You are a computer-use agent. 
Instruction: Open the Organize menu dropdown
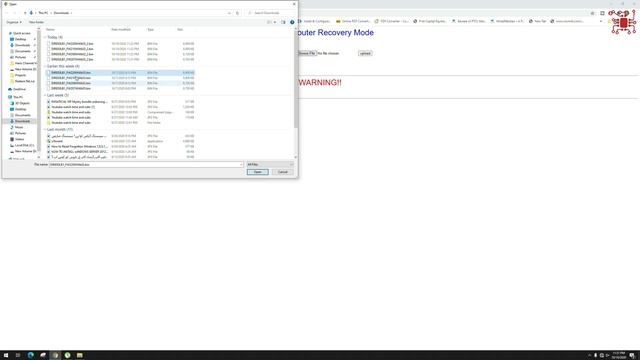pyautogui.click(x=13, y=22)
